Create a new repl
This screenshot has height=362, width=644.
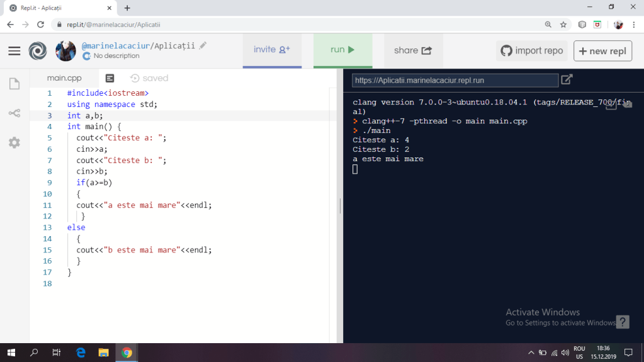coord(602,51)
